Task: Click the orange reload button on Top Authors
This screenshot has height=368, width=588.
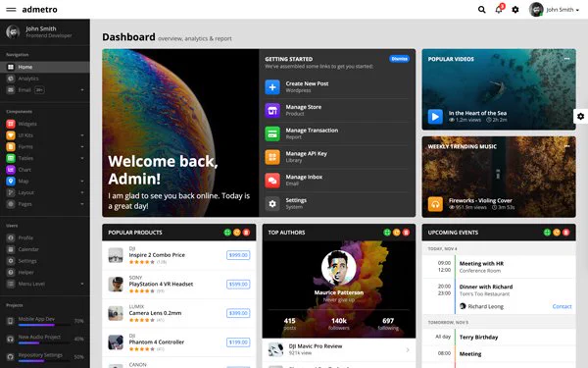Action: [396, 233]
